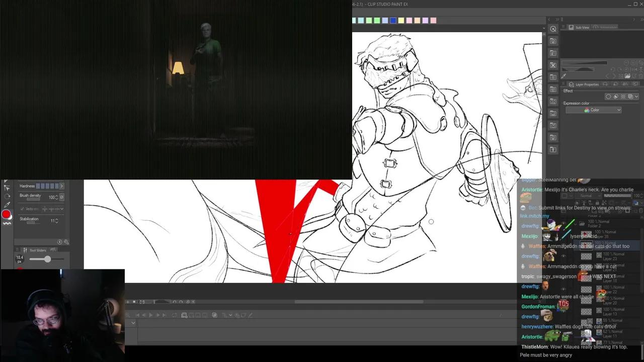
Task: Select the object selection arrow tool
Action: pyautogui.click(x=7, y=188)
